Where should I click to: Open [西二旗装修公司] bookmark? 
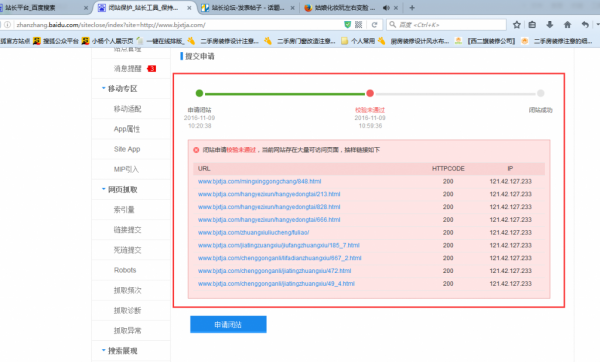[485, 41]
